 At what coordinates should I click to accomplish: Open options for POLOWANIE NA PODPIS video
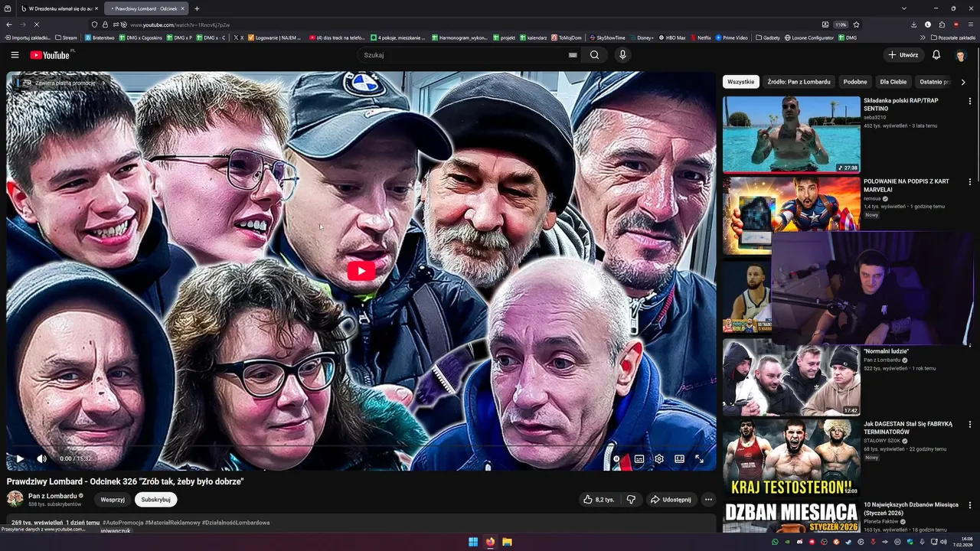click(x=969, y=182)
